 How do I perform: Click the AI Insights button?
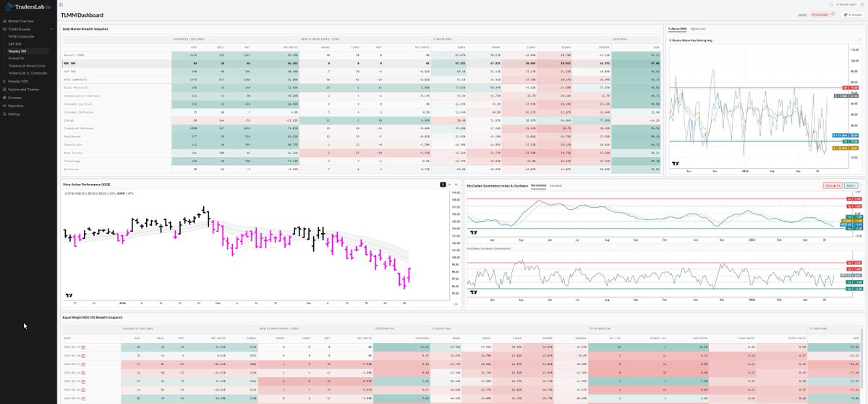click(x=851, y=14)
